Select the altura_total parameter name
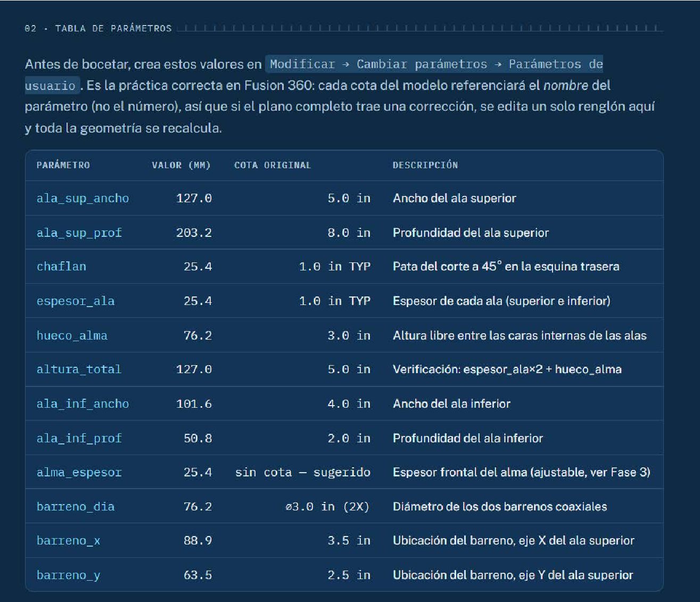The width and height of the screenshot is (700, 602). pyautogui.click(x=79, y=369)
